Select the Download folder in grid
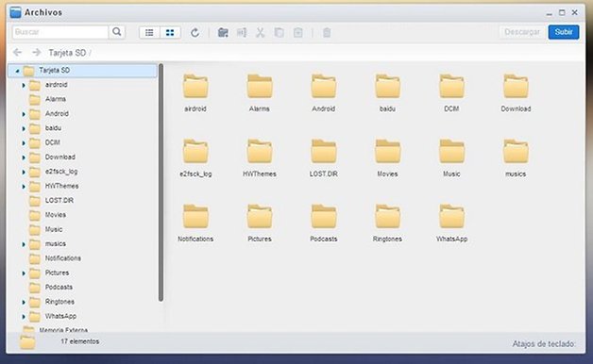 (516, 93)
